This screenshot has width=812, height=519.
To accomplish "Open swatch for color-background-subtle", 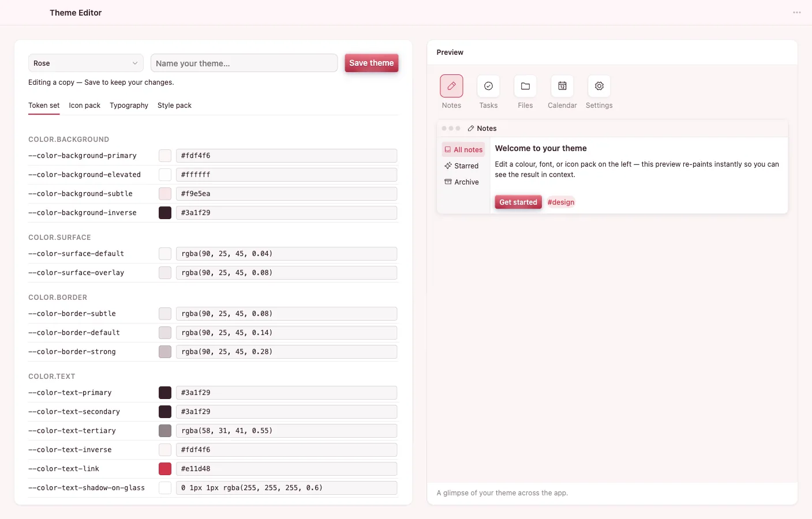I will [x=165, y=194].
